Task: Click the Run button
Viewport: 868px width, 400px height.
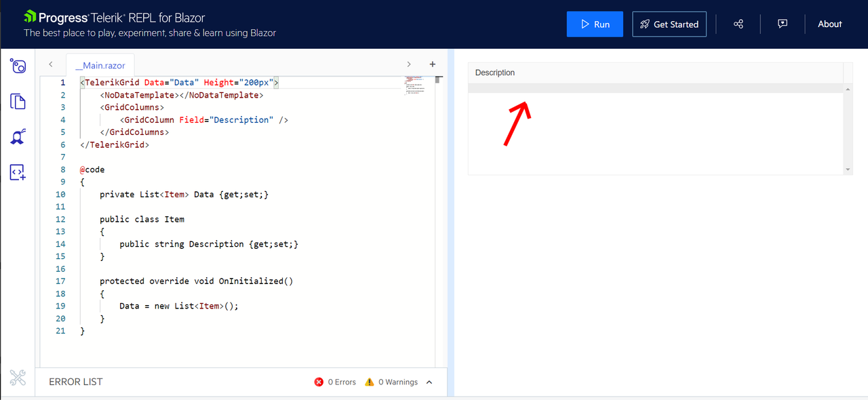Action: click(x=594, y=24)
